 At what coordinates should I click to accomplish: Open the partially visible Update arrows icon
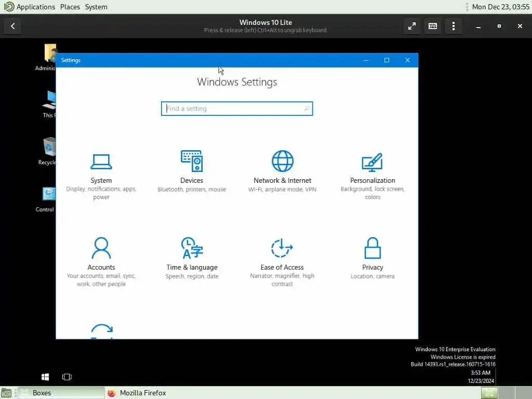[x=101, y=331]
